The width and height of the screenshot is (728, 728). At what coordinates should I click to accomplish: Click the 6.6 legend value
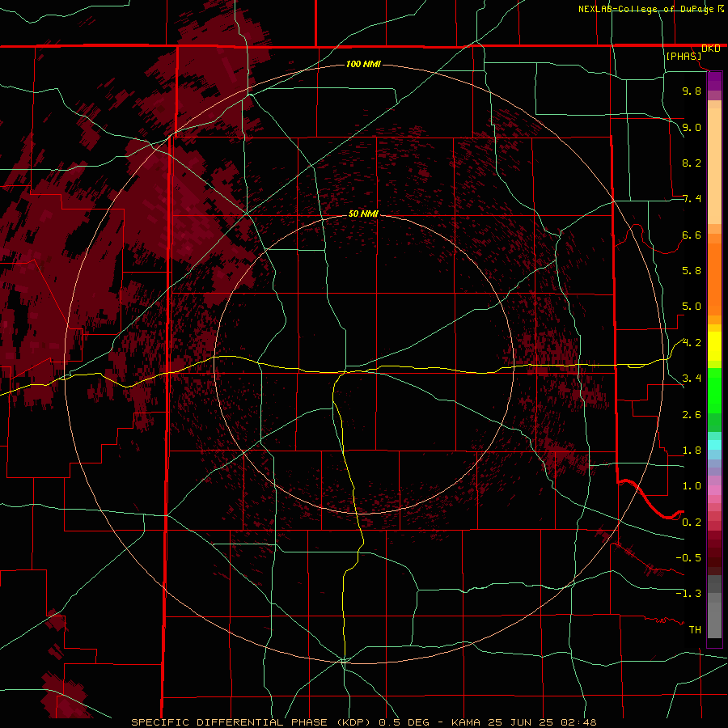tap(692, 235)
